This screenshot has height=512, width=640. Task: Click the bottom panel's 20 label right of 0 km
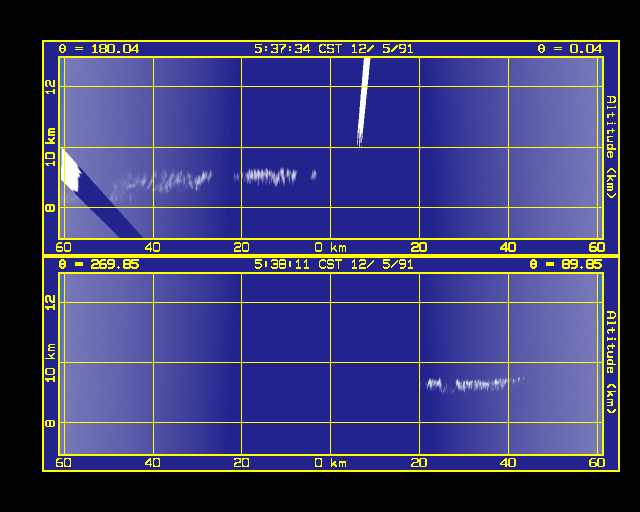click(419, 463)
